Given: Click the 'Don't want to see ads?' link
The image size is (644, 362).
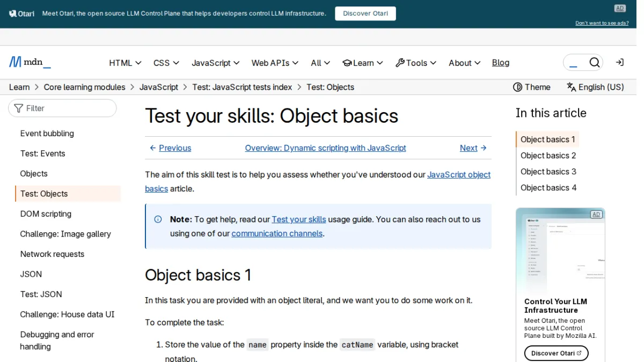Looking at the screenshot, I should point(602,23).
